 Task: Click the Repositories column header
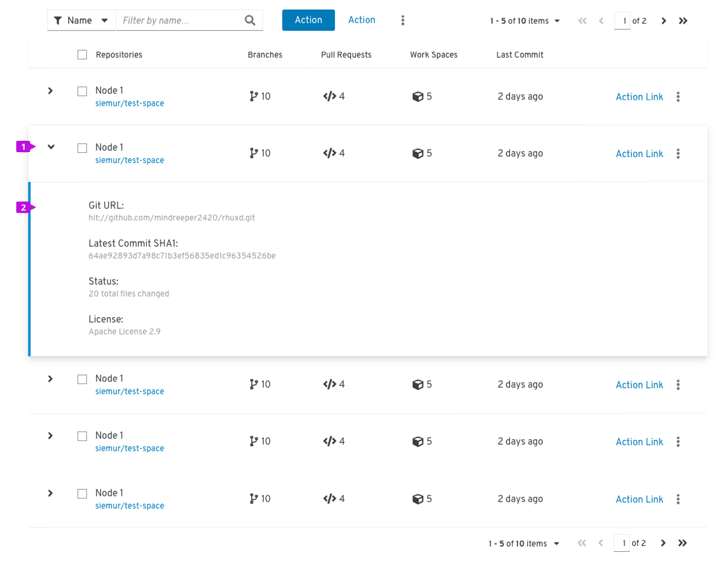119,55
